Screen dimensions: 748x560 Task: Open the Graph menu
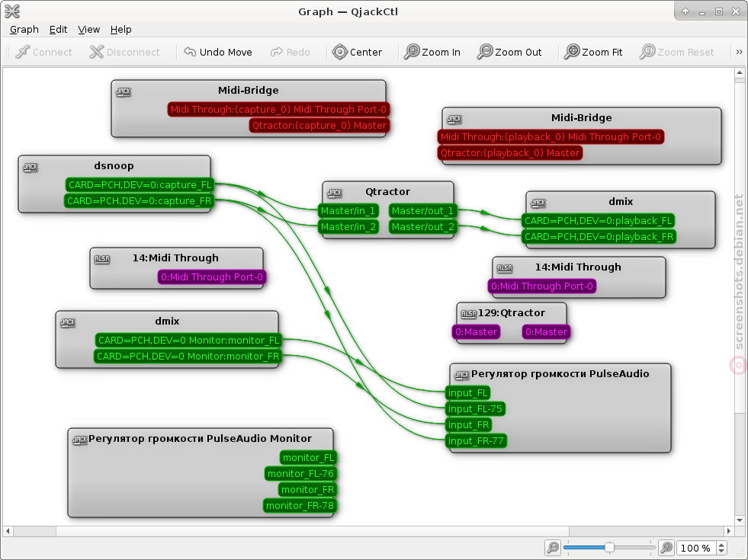click(24, 30)
